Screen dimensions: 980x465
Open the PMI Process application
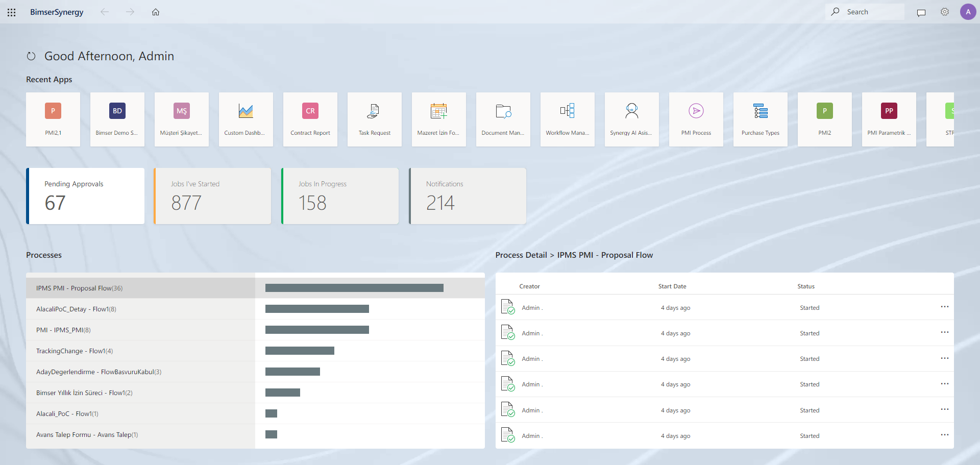[x=696, y=119]
